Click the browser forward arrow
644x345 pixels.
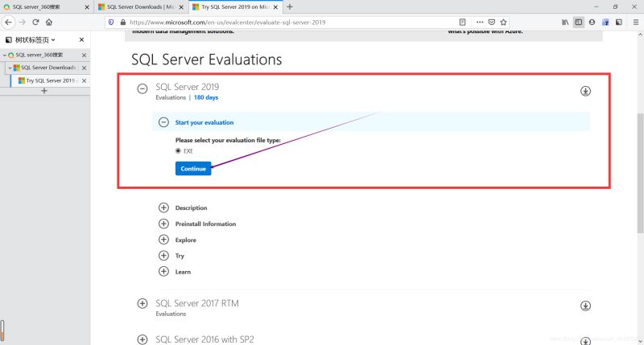point(23,23)
